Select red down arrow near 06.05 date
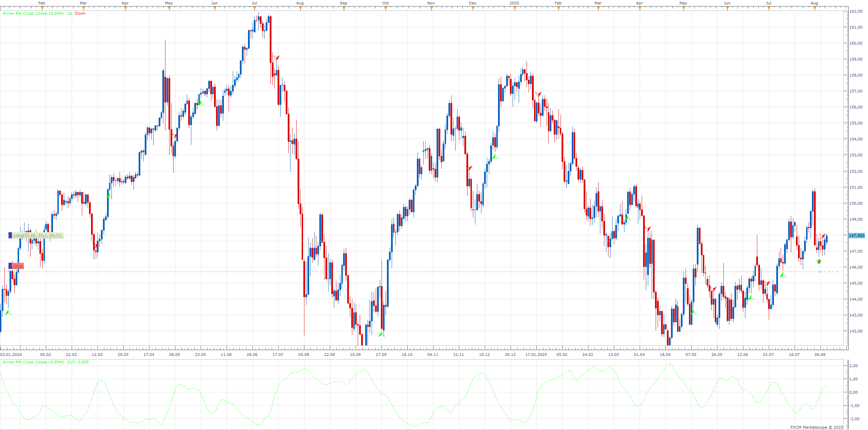Screen dimensions: 868x430 (175, 136)
